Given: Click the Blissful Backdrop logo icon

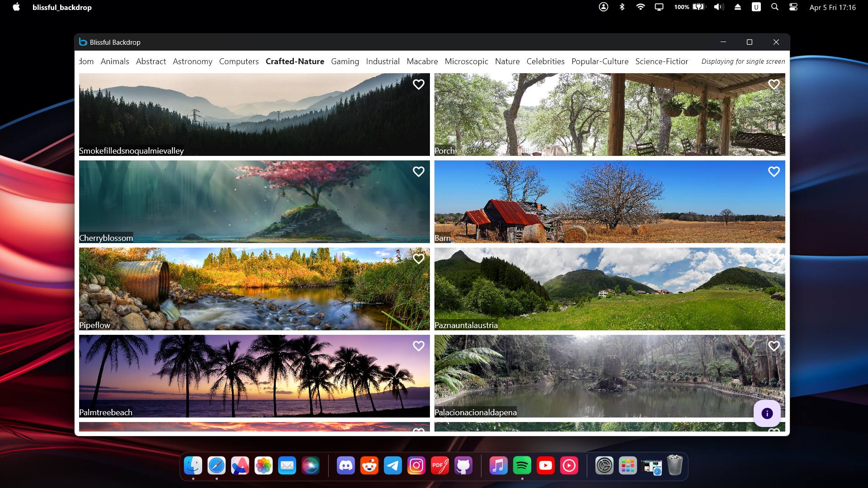Looking at the screenshot, I should pos(83,42).
